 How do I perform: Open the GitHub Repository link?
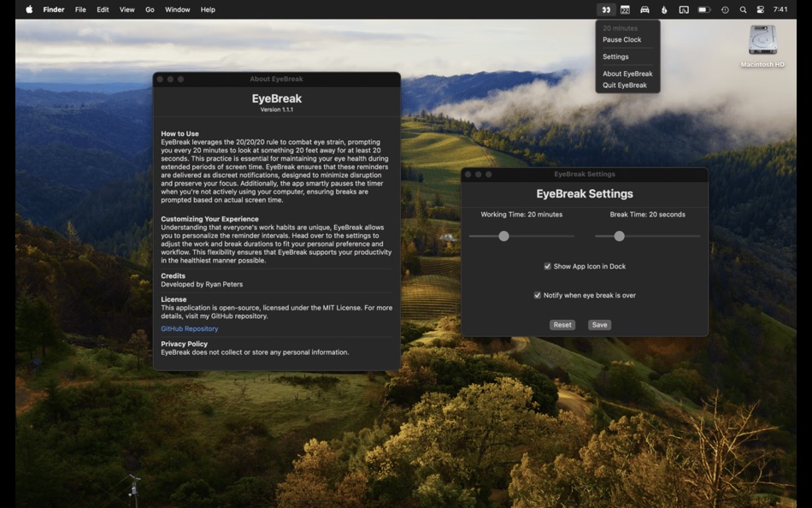pyautogui.click(x=190, y=328)
